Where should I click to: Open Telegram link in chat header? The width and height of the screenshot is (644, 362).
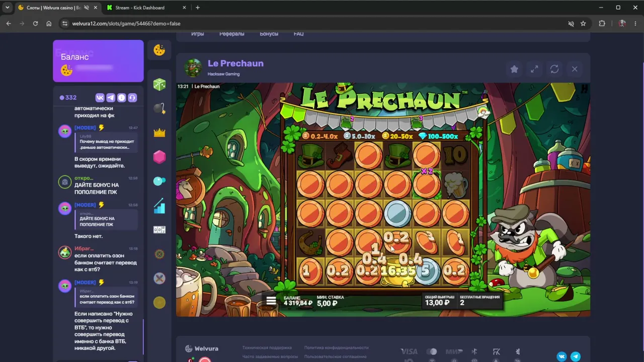click(x=111, y=98)
